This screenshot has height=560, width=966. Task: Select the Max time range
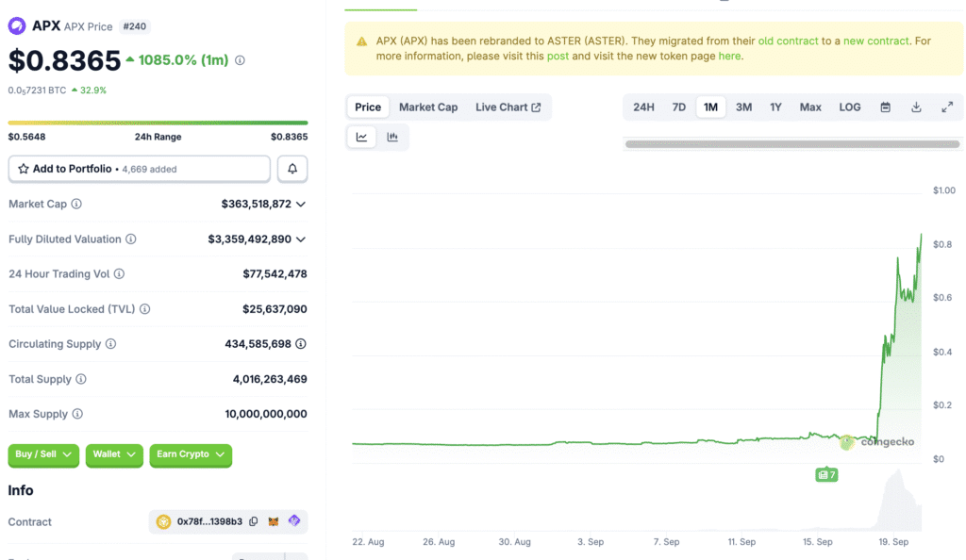point(810,107)
